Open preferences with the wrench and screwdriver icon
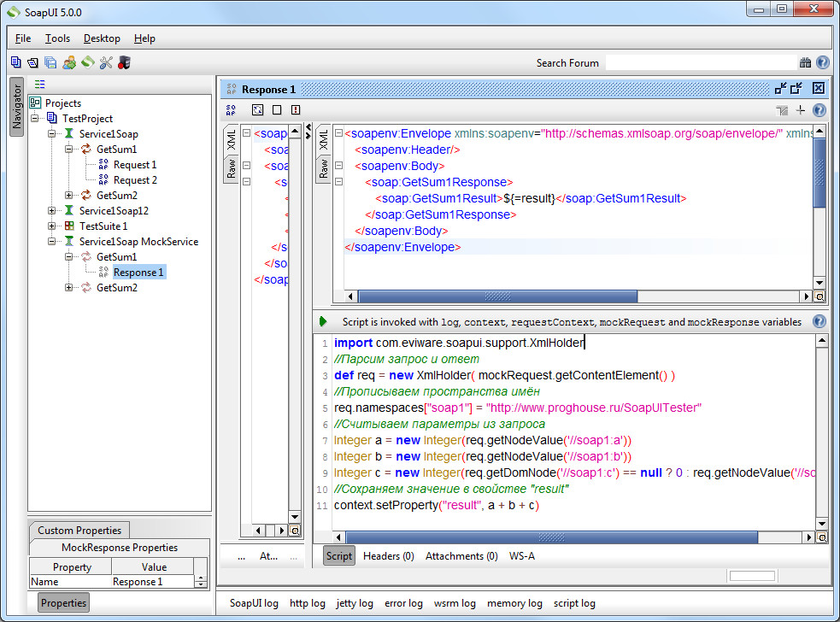The width and height of the screenshot is (840, 622). click(x=106, y=62)
